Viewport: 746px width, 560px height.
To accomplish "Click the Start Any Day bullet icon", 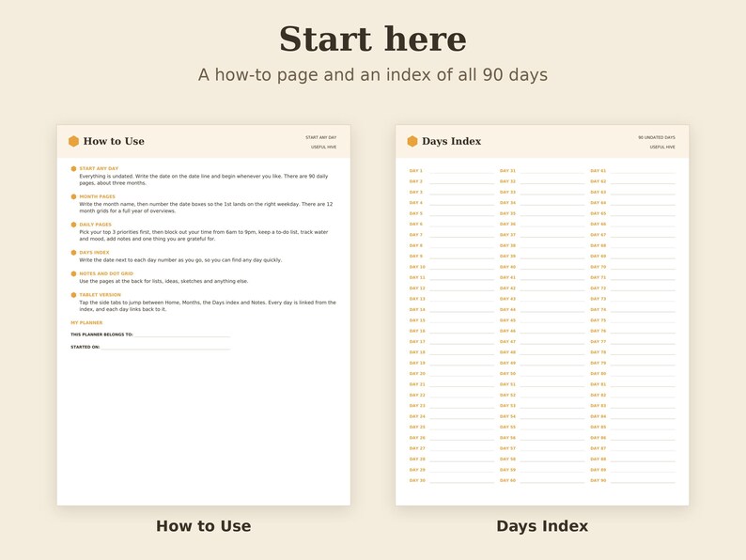I will tap(73, 168).
